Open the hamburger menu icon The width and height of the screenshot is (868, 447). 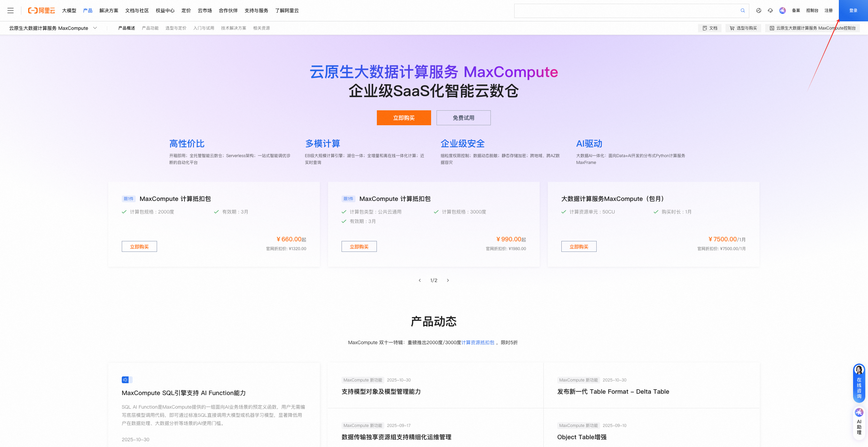[x=11, y=11]
